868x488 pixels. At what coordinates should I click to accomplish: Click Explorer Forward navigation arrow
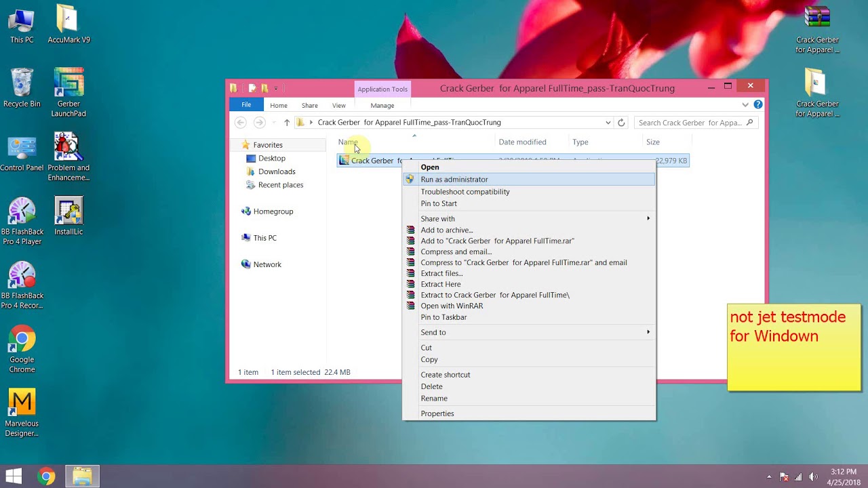tap(259, 123)
